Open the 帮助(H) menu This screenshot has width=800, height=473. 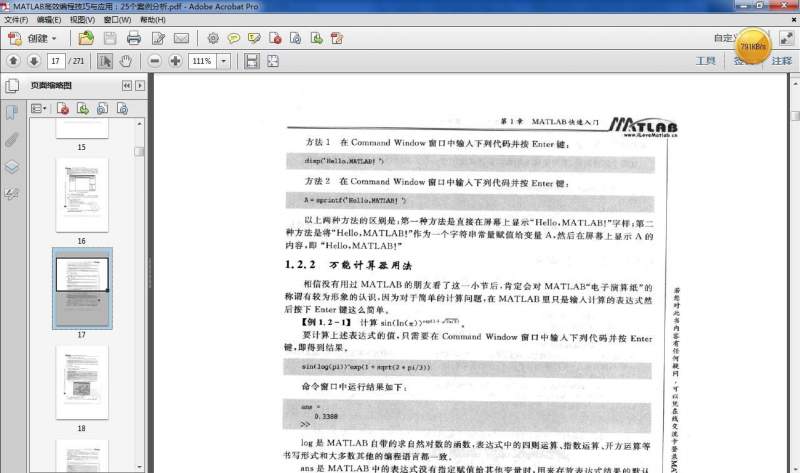pyautogui.click(x=153, y=20)
